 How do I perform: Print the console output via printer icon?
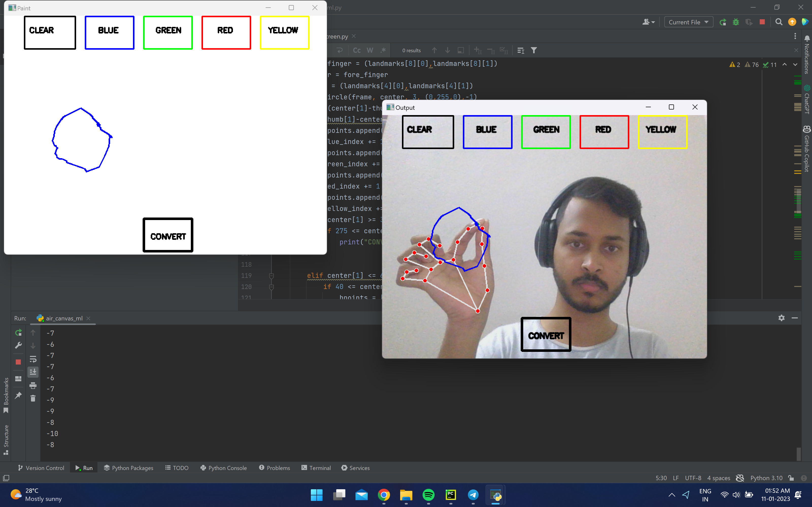click(x=33, y=386)
